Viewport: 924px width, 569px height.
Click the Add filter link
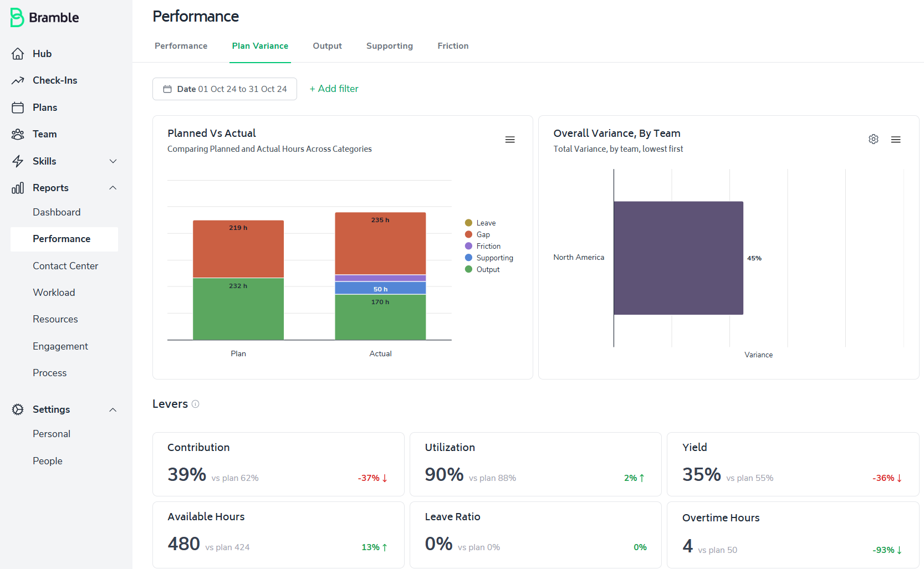tap(334, 89)
